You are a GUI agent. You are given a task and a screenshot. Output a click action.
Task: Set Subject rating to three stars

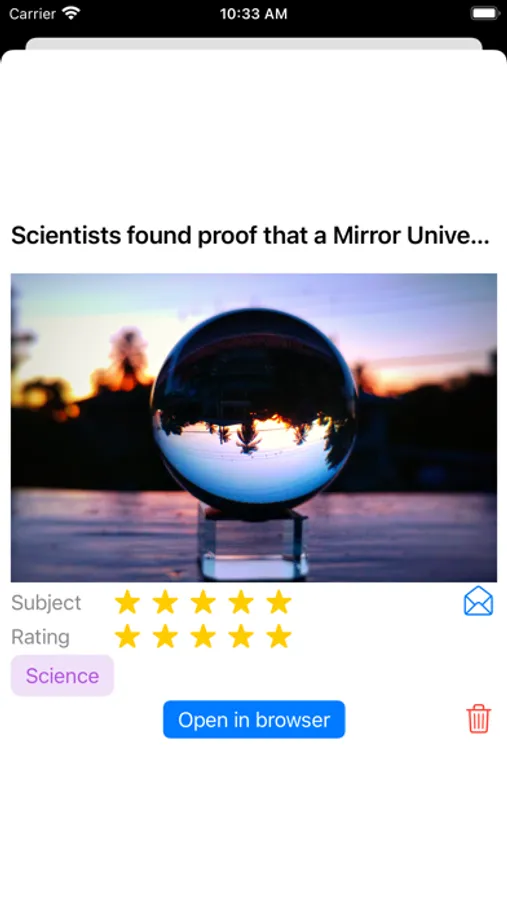point(203,603)
